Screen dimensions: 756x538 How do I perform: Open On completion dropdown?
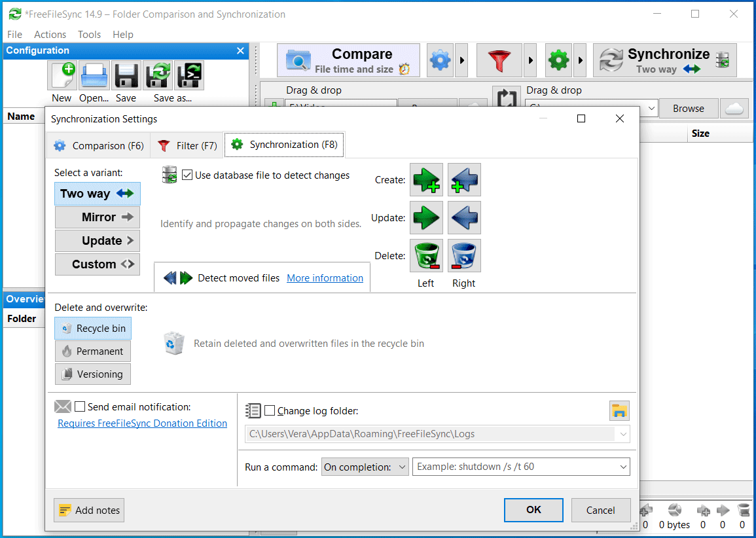click(365, 467)
